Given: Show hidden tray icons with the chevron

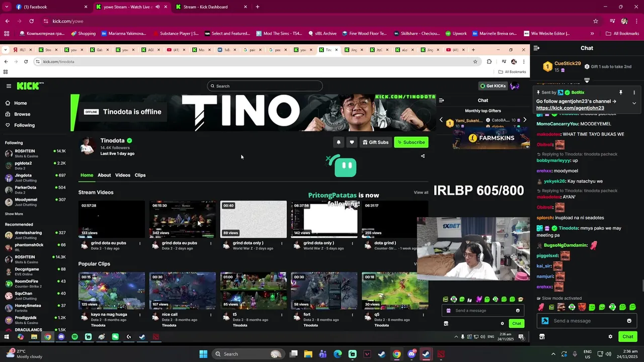Looking at the screenshot, I should click(553, 354).
